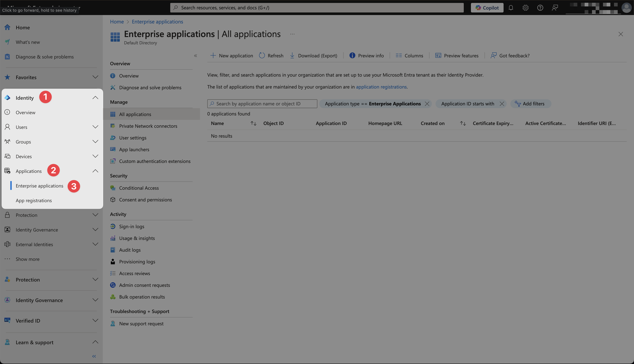Open Columns chooser in toolbar
The width and height of the screenshot is (634, 364).
(x=409, y=56)
